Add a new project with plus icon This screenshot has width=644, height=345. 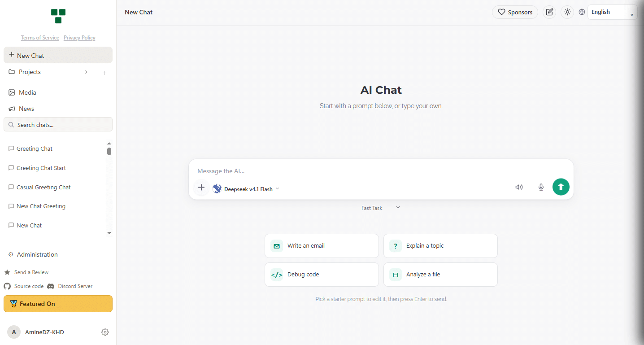[x=104, y=73]
